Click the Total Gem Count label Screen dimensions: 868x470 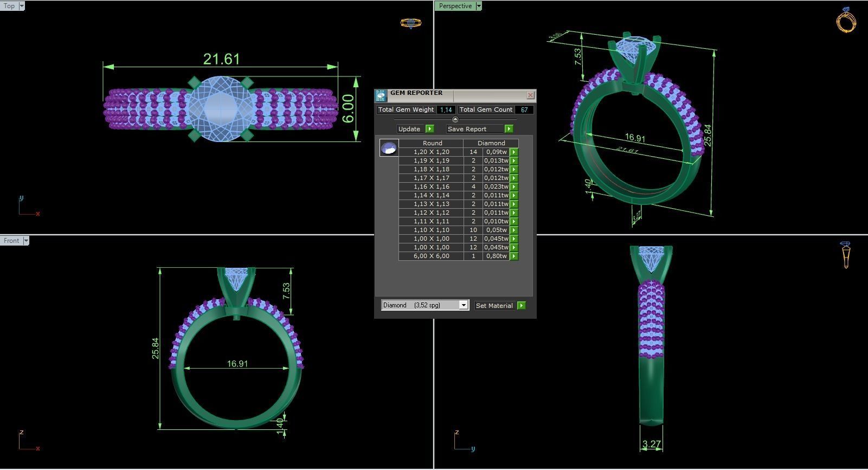click(486, 110)
